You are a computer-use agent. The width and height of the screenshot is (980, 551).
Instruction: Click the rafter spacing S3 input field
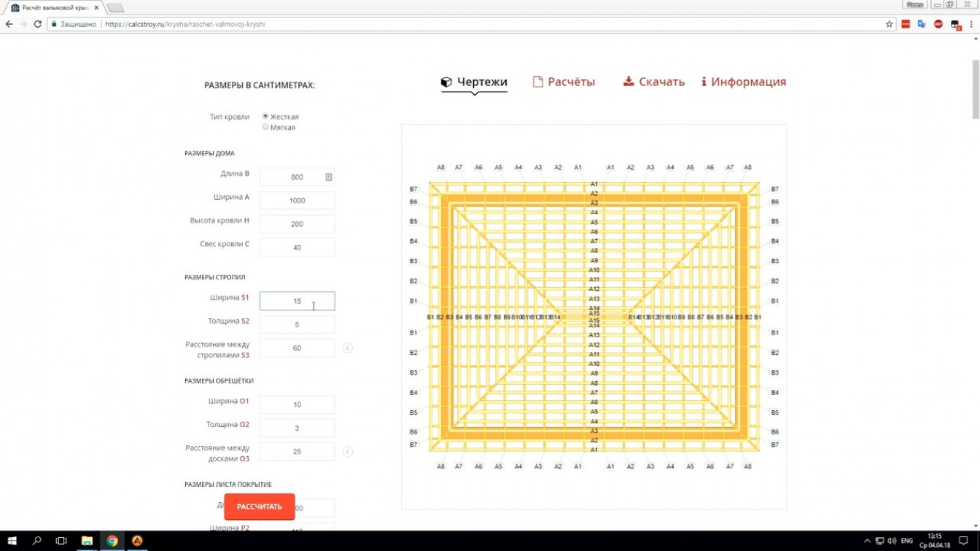tap(297, 348)
